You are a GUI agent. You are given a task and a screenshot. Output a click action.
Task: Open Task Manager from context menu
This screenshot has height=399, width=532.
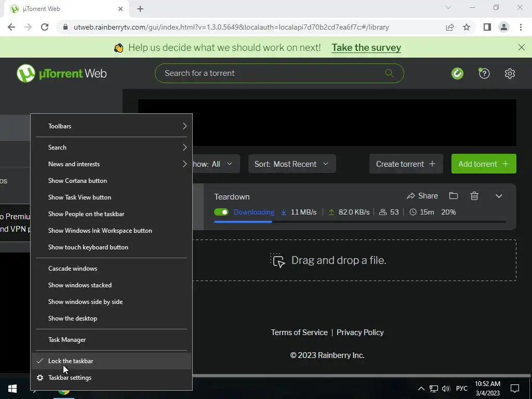tap(111, 340)
